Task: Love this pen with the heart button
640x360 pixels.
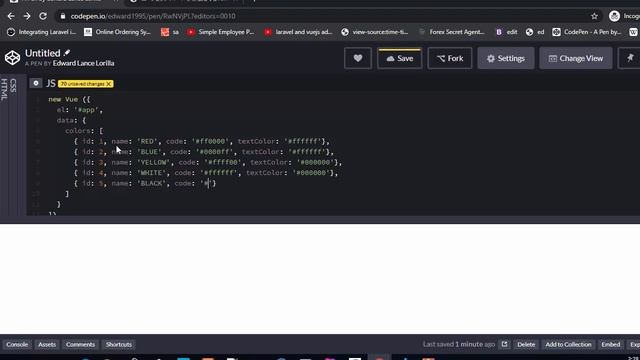Action: [x=358, y=58]
